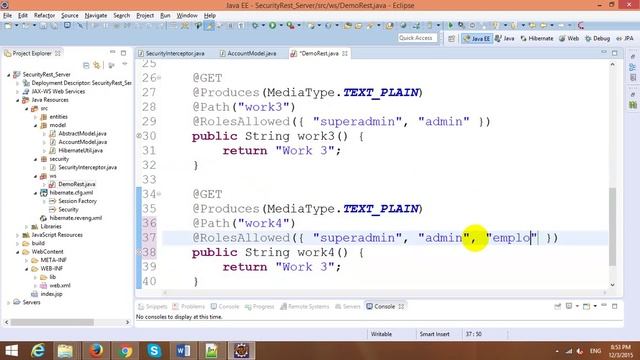
Task: Expand the entities package
Action: click(x=36, y=117)
